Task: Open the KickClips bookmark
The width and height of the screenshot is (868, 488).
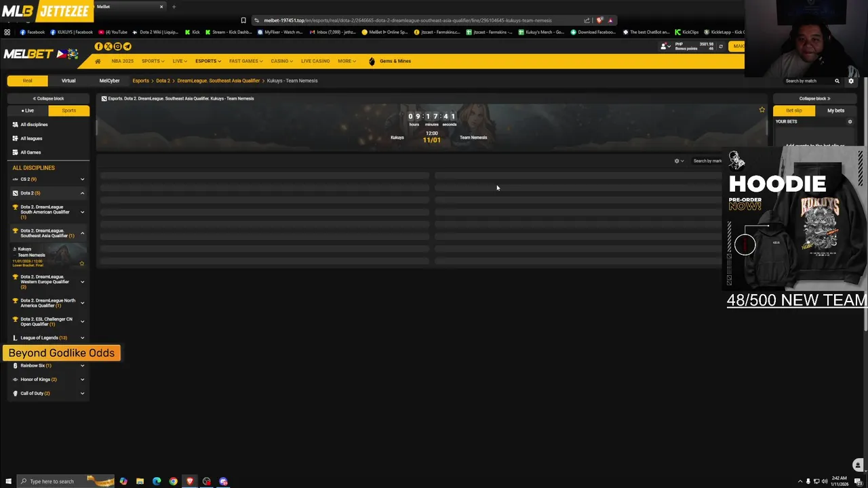Action: [x=687, y=32]
